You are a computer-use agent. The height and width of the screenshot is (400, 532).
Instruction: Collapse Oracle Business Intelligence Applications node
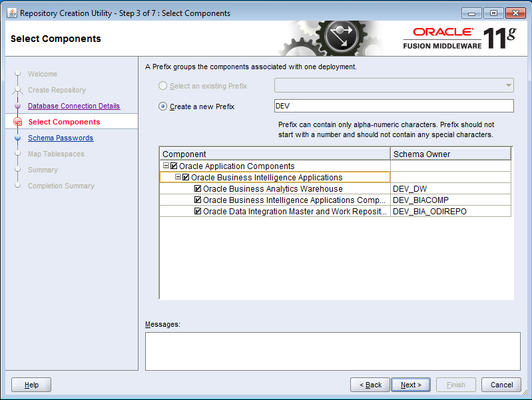[x=178, y=177]
